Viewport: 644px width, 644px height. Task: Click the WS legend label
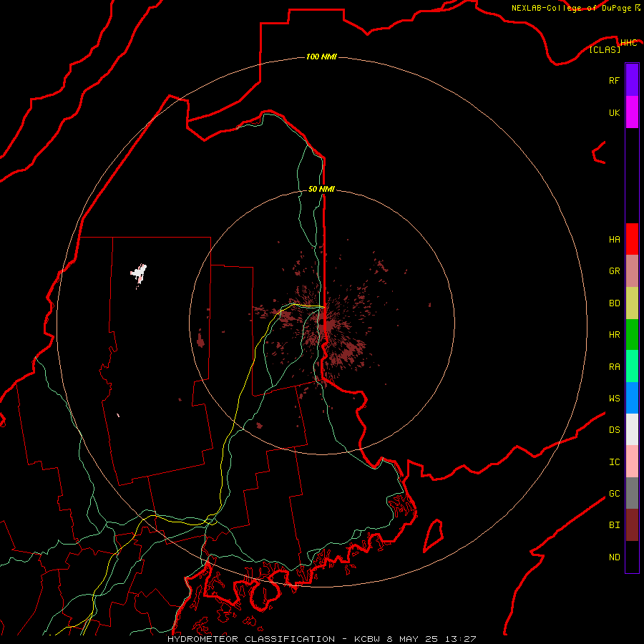[614, 398]
